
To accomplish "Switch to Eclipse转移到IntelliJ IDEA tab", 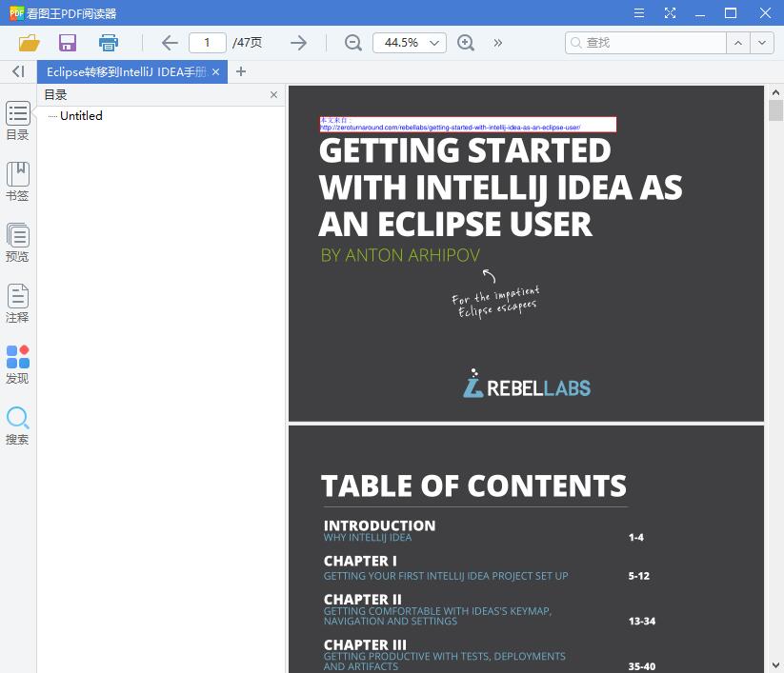I will pyautogui.click(x=126, y=72).
